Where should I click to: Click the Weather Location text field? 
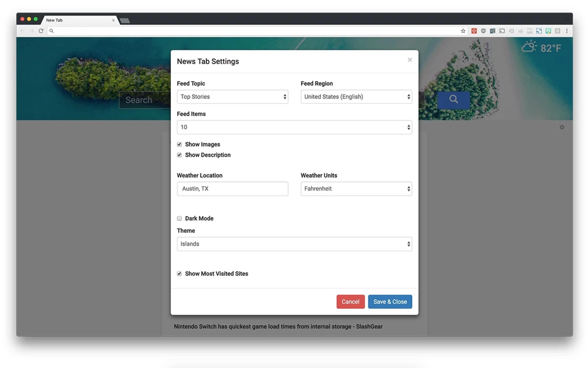point(232,189)
